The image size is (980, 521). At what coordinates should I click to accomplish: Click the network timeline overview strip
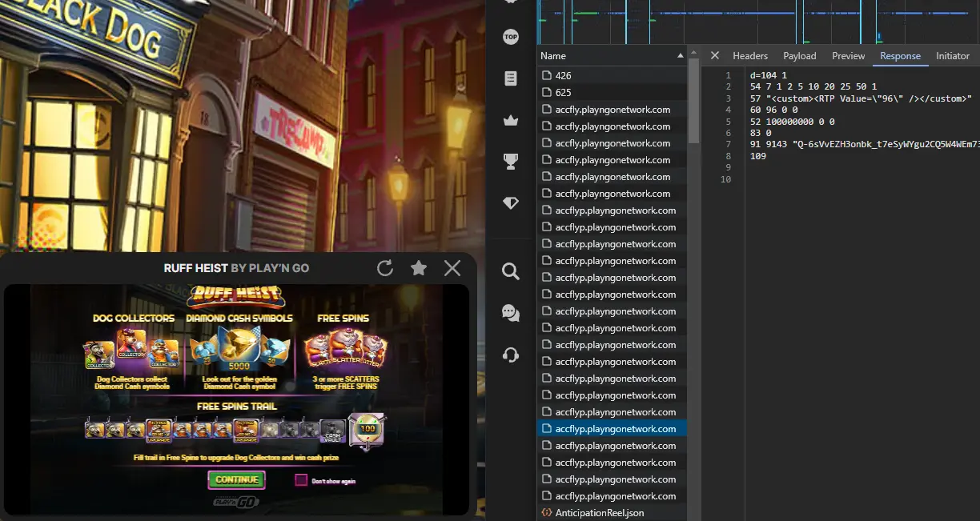point(758,22)
